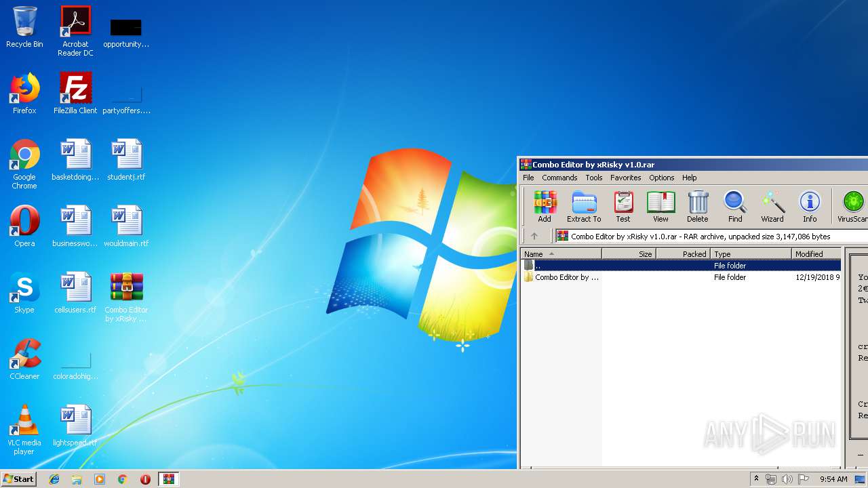Select the cellsusers.rtf file on desktop
The width and height of the screenshot is (868, 488).
[75, 293]
